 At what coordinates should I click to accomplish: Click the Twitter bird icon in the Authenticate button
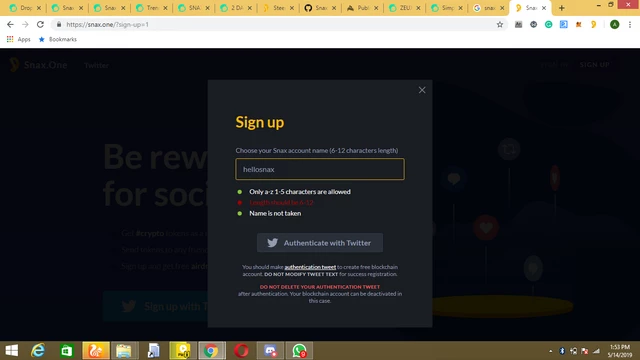click(x=272, y=243)
